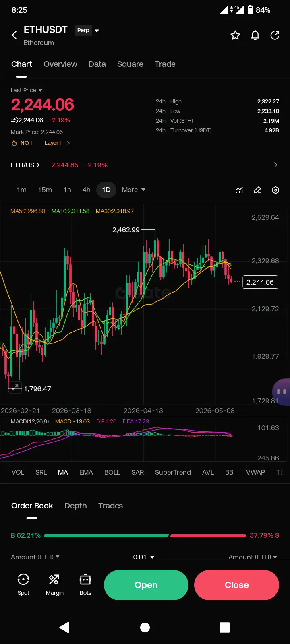Tap the 2,244.06 current price label on chart
Image resolution: width=290 pixels, height=644 pixels.
coord(260,282)
